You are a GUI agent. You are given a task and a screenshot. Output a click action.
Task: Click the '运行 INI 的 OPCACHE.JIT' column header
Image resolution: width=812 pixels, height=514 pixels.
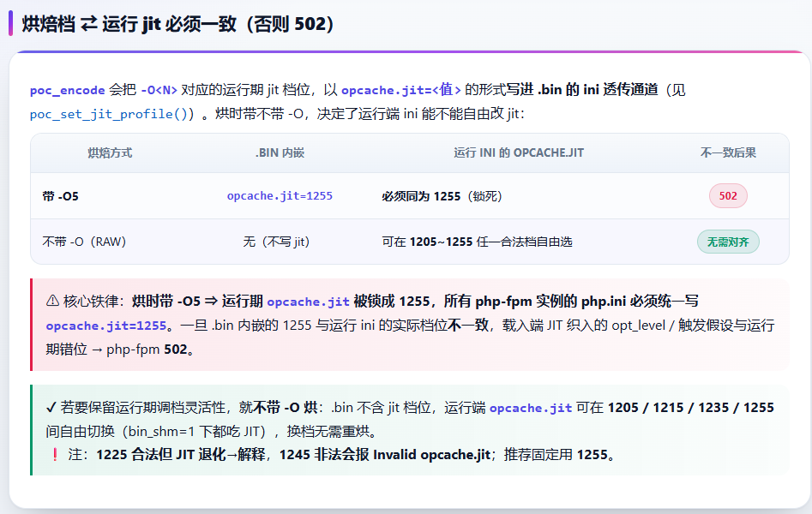[x=519, y=152]
